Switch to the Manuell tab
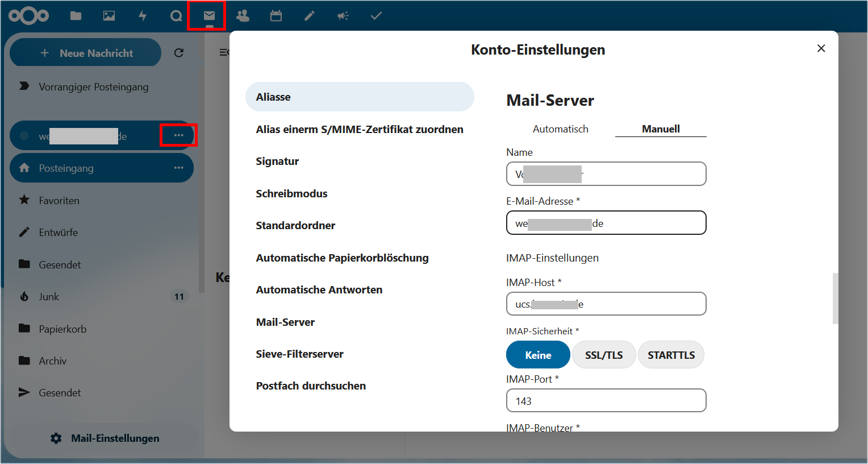Screen dimensions: 868x464 [x=661, y=129]
